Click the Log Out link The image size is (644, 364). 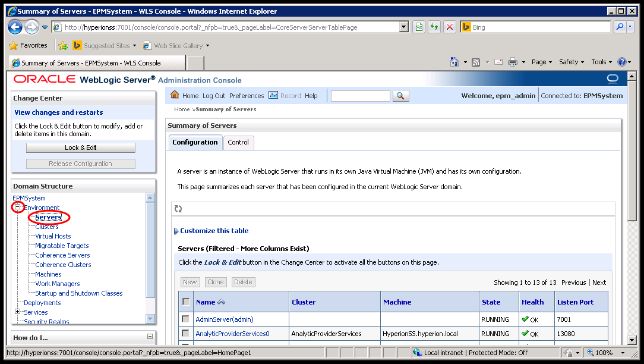(214, 96)
